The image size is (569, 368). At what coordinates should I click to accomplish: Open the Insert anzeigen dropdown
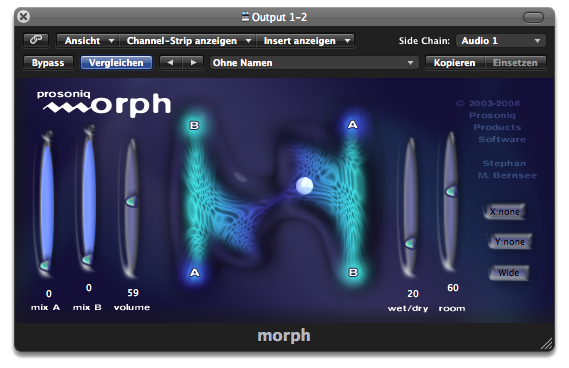tap(305, 41)
